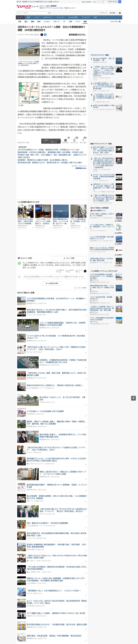Open 郡山市長選挙 video article
This screenshot has height=644, width=138.
point(57,497)
